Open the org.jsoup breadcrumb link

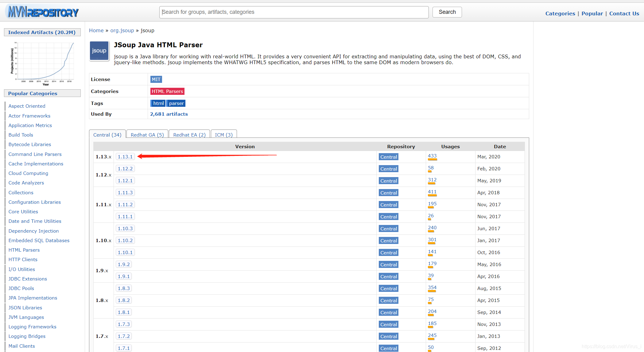122,30
